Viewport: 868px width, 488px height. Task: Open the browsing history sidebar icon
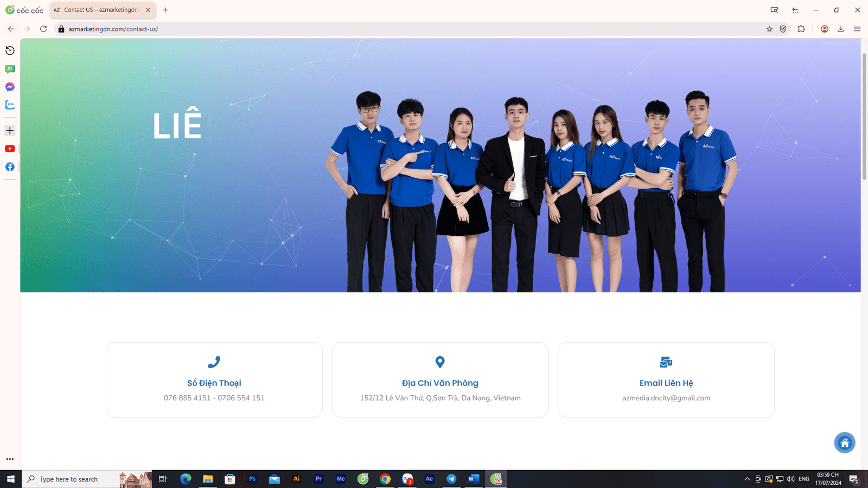(10, 50)
